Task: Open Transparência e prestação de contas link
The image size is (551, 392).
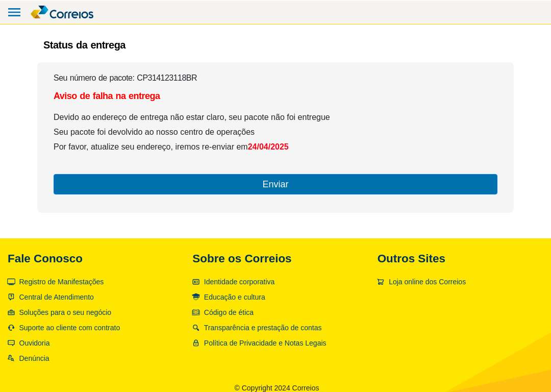Action: click(x=263, y=328)
